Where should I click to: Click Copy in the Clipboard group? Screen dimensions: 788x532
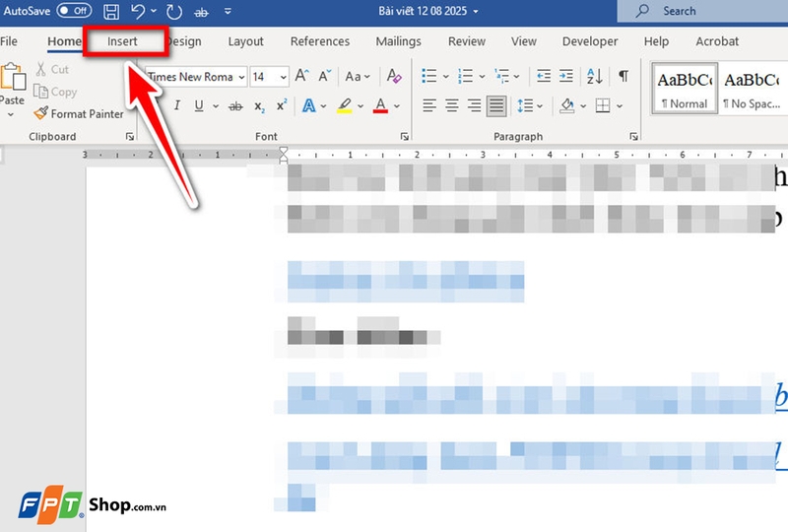click(55, 92)
